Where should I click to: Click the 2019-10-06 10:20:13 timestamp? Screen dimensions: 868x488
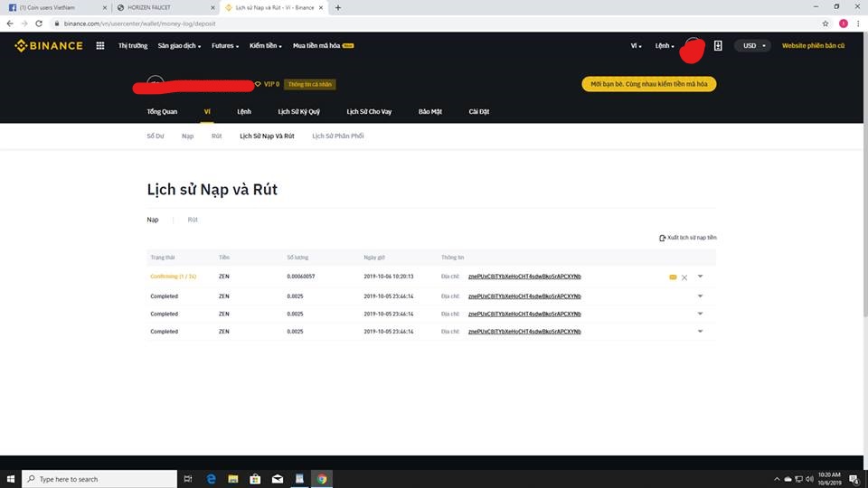(389, 277)
